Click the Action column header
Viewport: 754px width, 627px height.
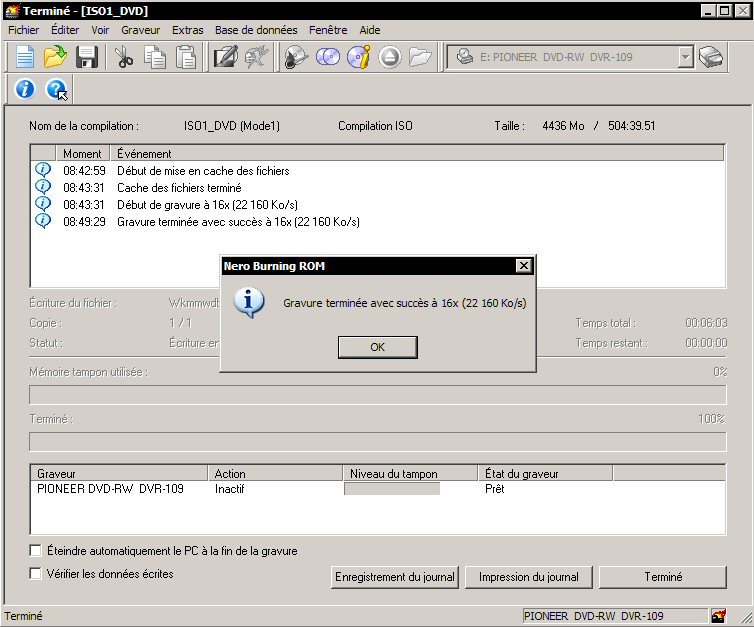[x=276, y=473]
